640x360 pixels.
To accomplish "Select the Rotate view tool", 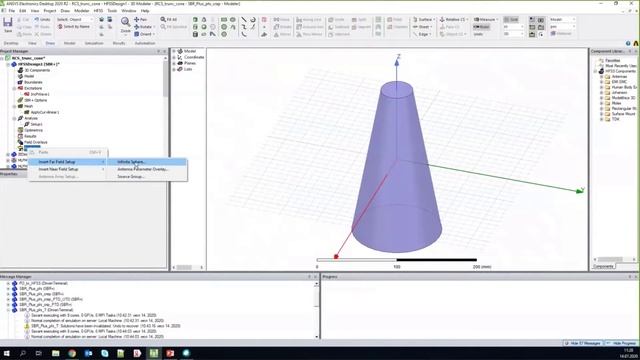I will 144,27.
